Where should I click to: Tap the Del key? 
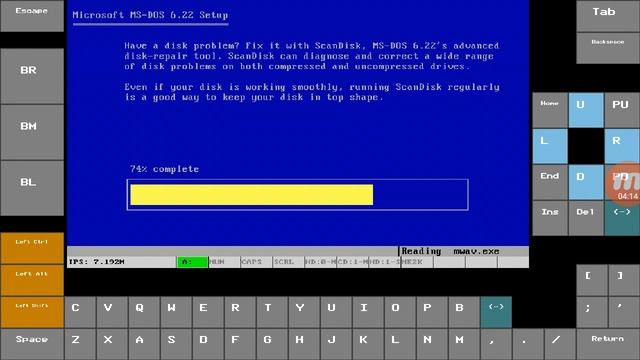point(586,218)
